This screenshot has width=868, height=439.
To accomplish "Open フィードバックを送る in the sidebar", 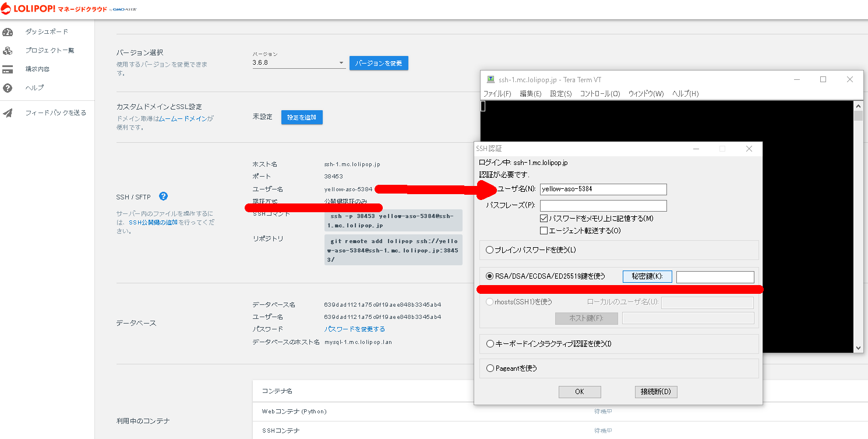I will 56,113.
